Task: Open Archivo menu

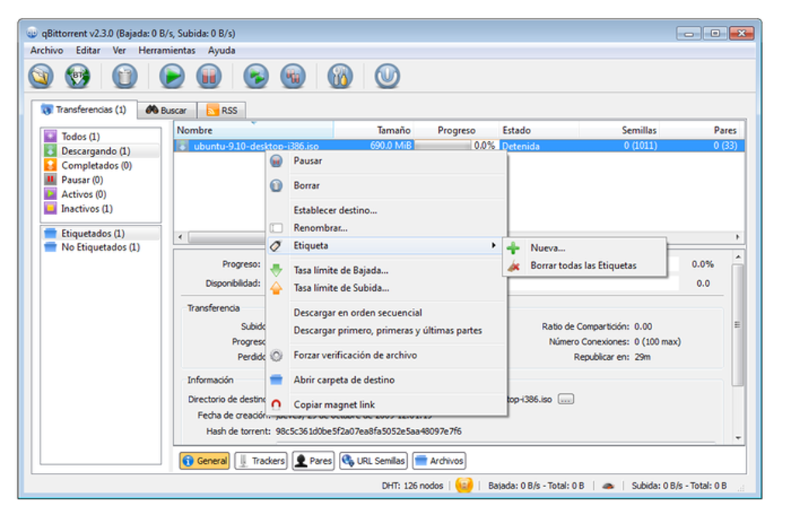Action: tap(47, 50)
